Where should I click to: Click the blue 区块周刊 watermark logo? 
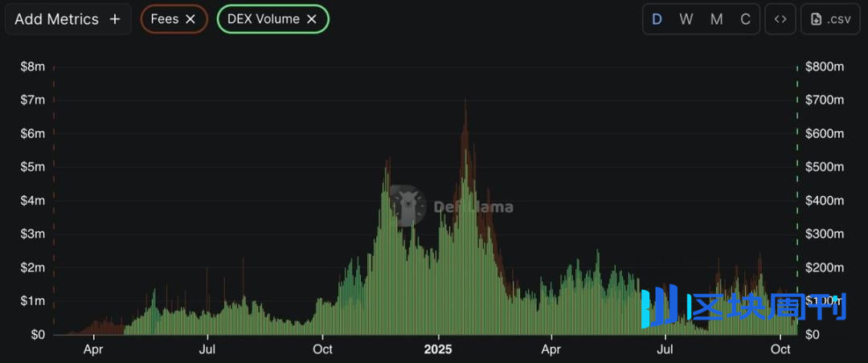click(x=743, y=307)
